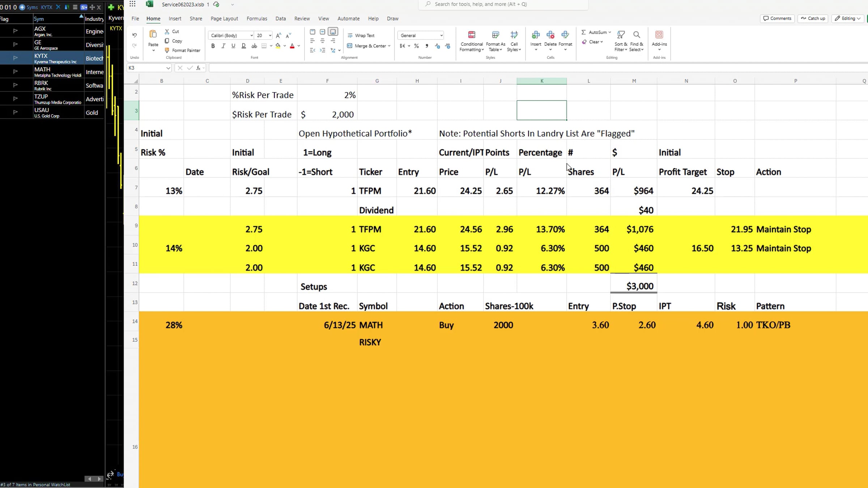
Task: Click the green plus icon on the chart panel
Action: 111,7
